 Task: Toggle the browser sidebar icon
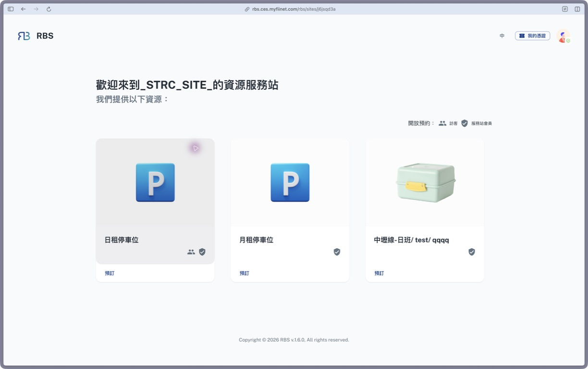point(11,9)
